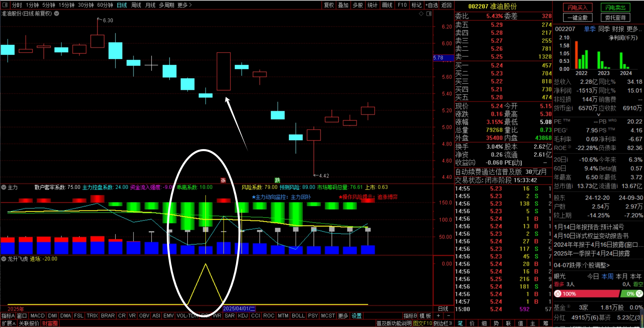The image size is (644, 328).
Task: Open 委托查询 order query
Action: 615,17
